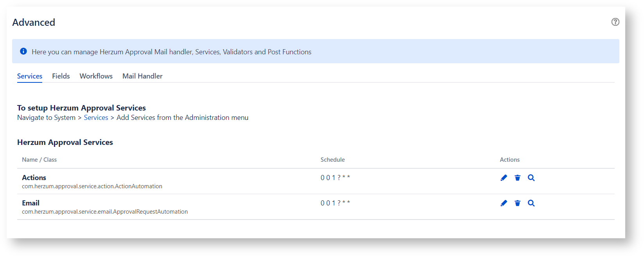Click the Email service name
Image resolution: width=644 pixels, height=257 pixels.
[30, 203]
